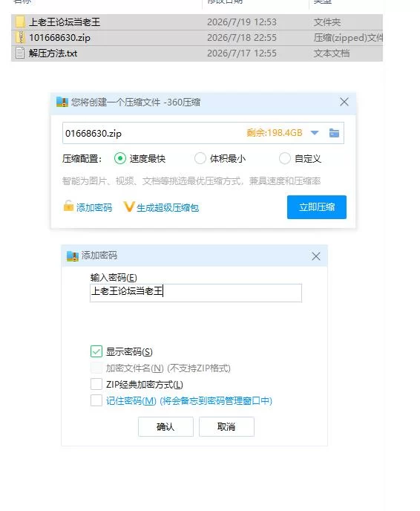The width and height of the screenshot is (420, 511).
Task: Tick the 记住密码 checkbox
Action: [x=96, y=400]
